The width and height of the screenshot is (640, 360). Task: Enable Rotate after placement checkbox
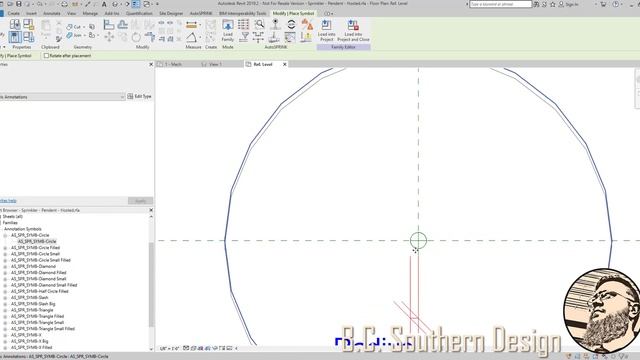46,56
